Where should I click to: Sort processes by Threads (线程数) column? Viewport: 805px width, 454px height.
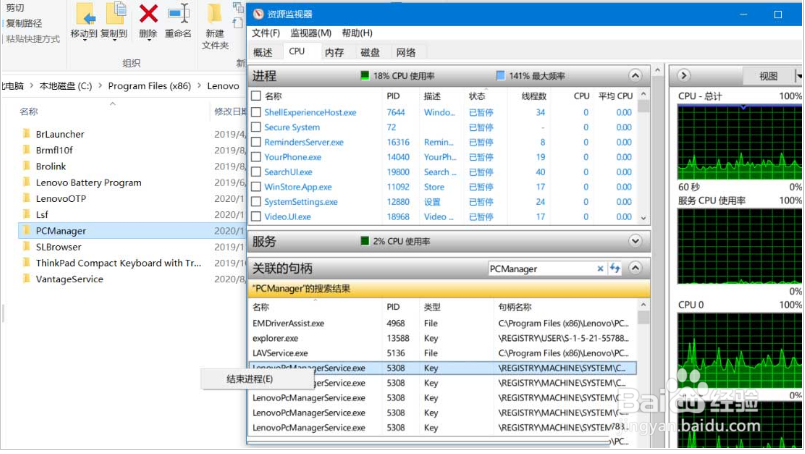534,96
